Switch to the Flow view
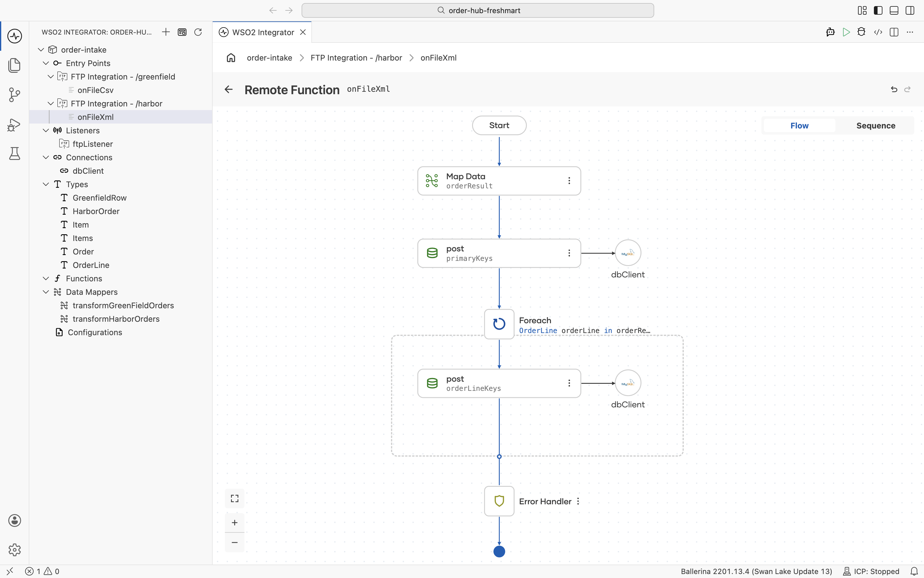This screenshot has height=578, width=924. tap(799, 126)
